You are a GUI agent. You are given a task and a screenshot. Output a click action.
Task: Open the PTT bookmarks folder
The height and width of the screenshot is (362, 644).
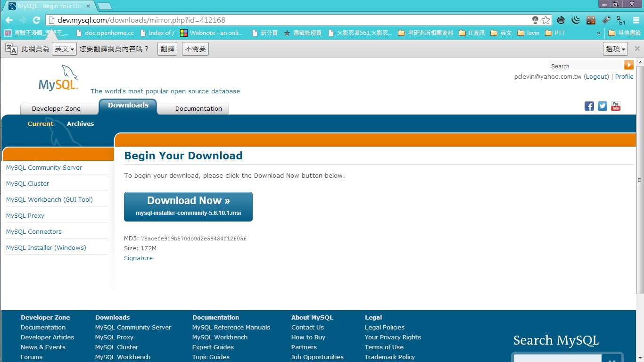click(555, 33)
